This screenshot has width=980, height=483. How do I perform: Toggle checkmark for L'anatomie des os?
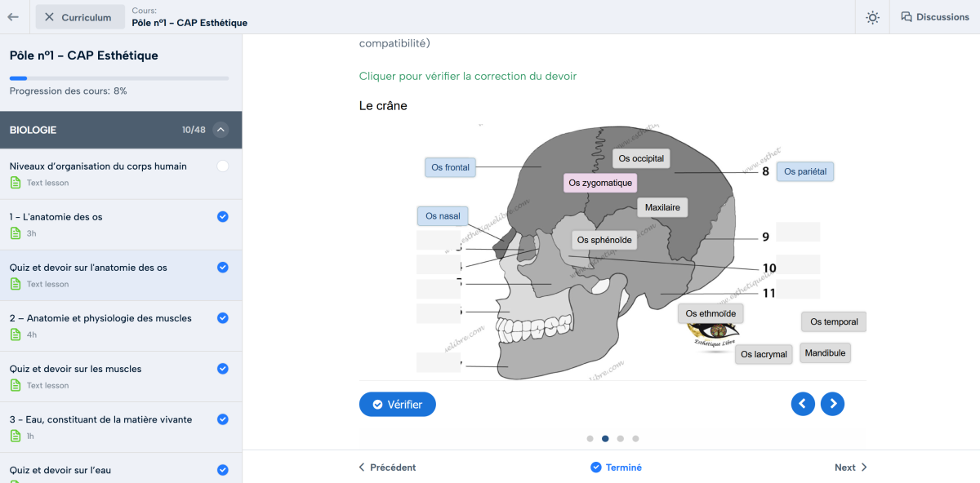pos(223,217)
